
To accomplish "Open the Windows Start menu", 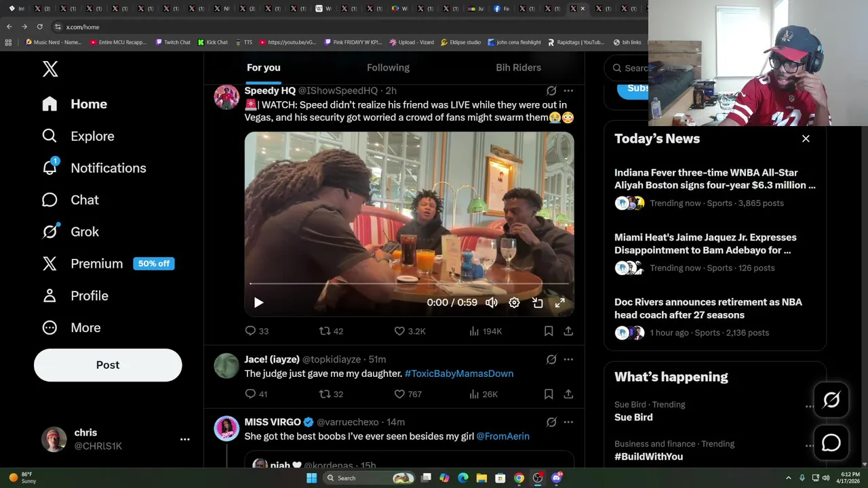I will pyautogui.click(x=311, y=478).
